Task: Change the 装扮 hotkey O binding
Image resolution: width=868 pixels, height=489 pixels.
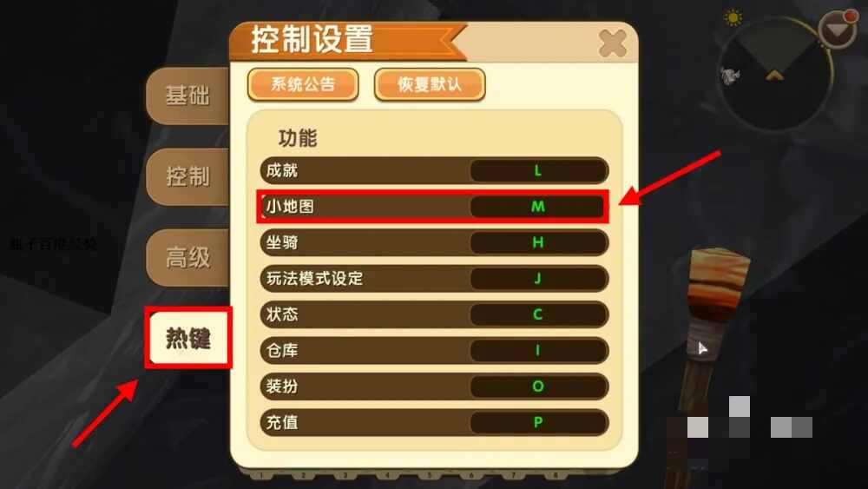Action: [x=538, y=387]
